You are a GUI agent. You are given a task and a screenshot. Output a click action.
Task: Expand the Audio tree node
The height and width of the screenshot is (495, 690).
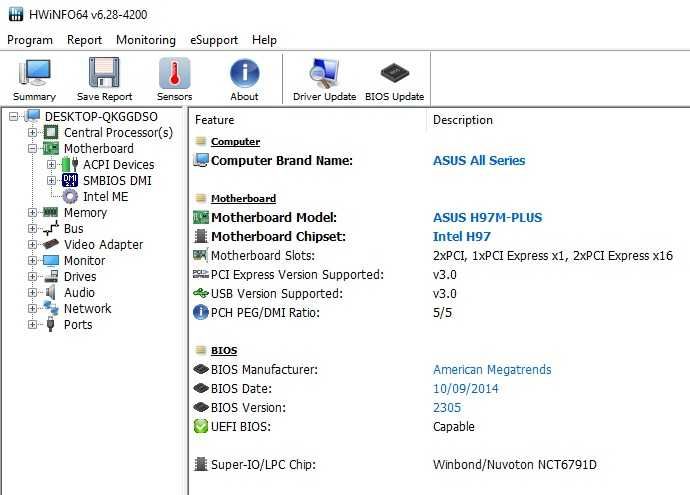coord(32,293)
